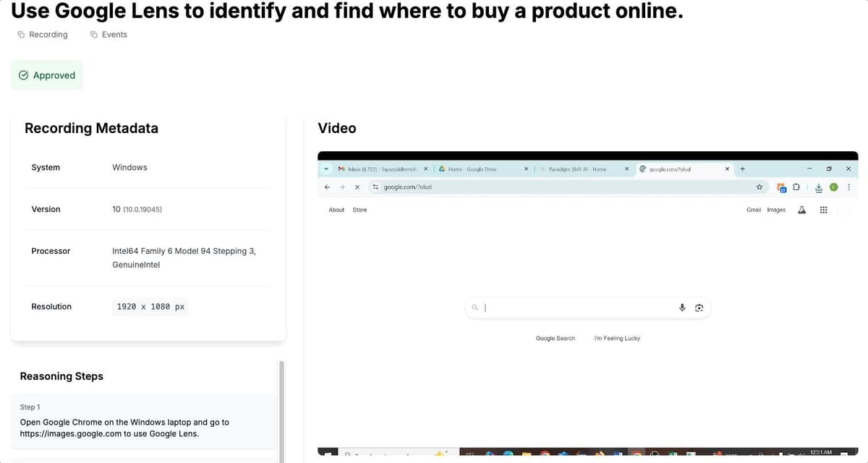Click the Chrome extensions puzzle icon
The width and height of the screenshot is (868, 463).
coord(796,187)
